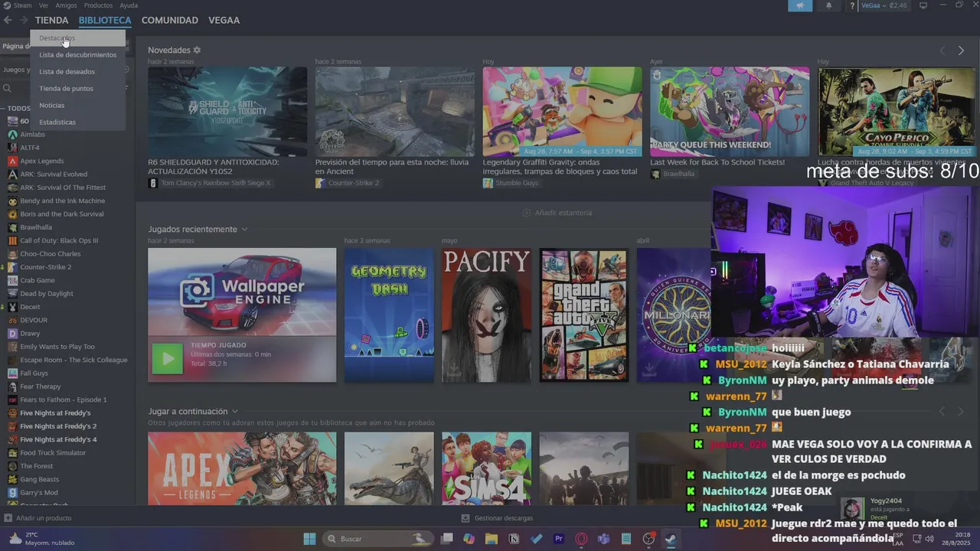Open Steam from the taskbar
Viewport: 980px width, 551px height.
click(x=671, y=539)
